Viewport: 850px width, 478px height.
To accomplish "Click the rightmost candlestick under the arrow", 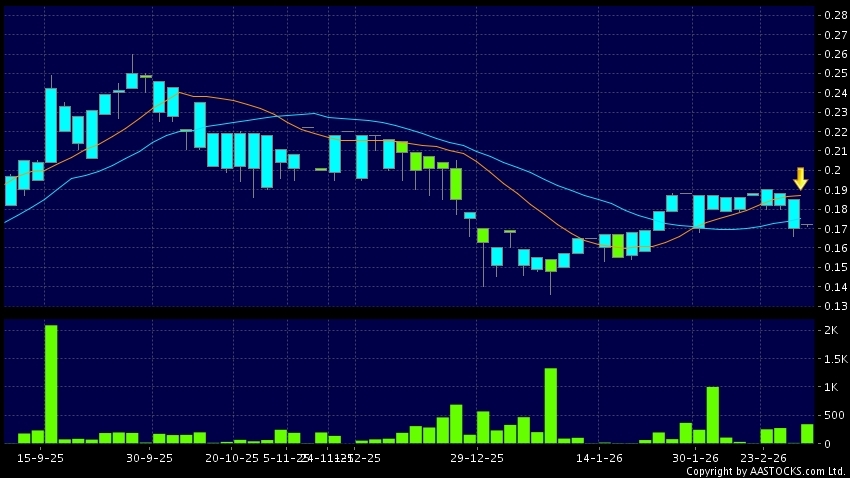I will [794, 213].
